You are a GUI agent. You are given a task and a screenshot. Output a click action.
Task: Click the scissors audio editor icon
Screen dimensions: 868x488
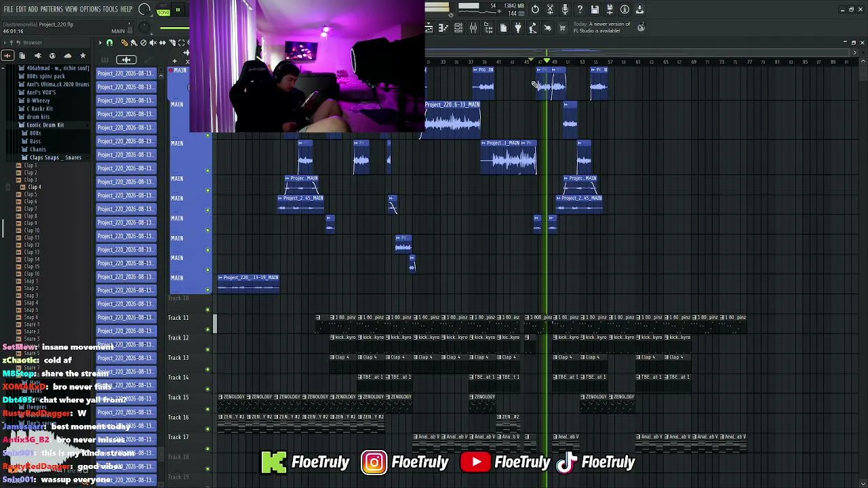550,9
